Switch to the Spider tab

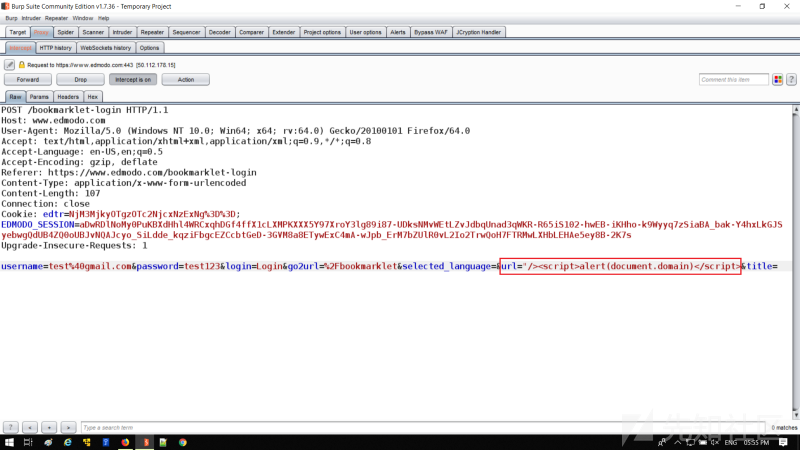(x=65, y=32)
